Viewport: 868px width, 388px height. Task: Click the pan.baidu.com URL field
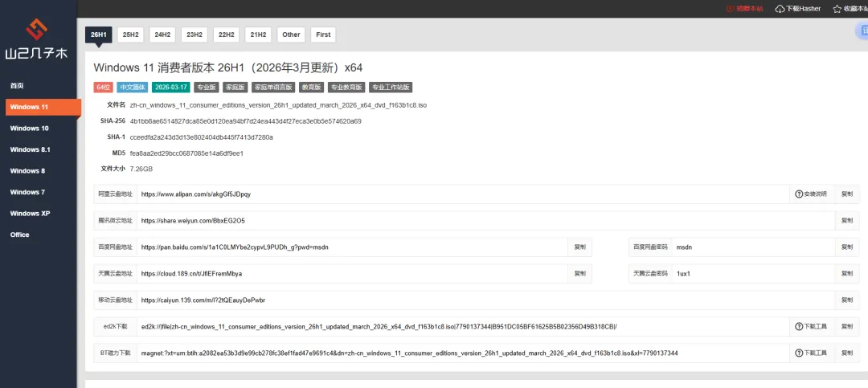tap(352, 247)
